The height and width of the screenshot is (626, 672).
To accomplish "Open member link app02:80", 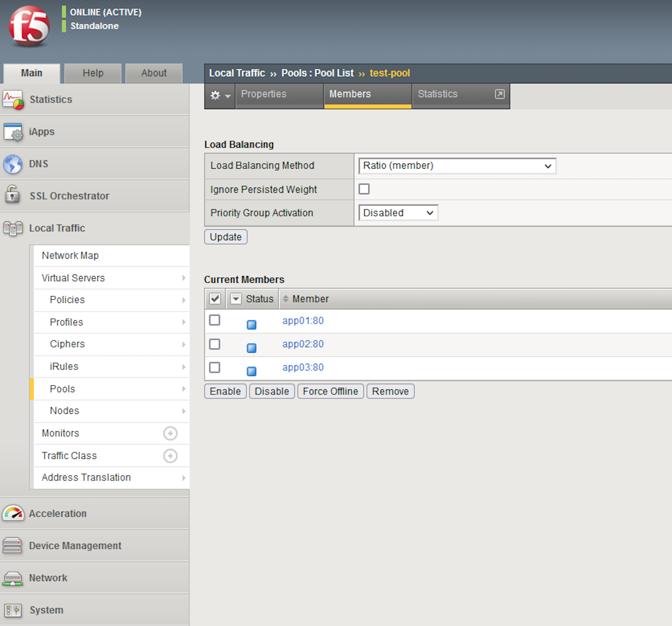I will pyautogui.click(x=303, y=344).
